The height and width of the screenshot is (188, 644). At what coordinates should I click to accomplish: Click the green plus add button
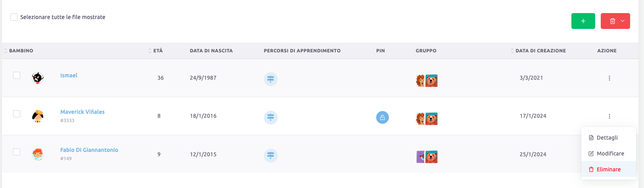click(583, 21)
